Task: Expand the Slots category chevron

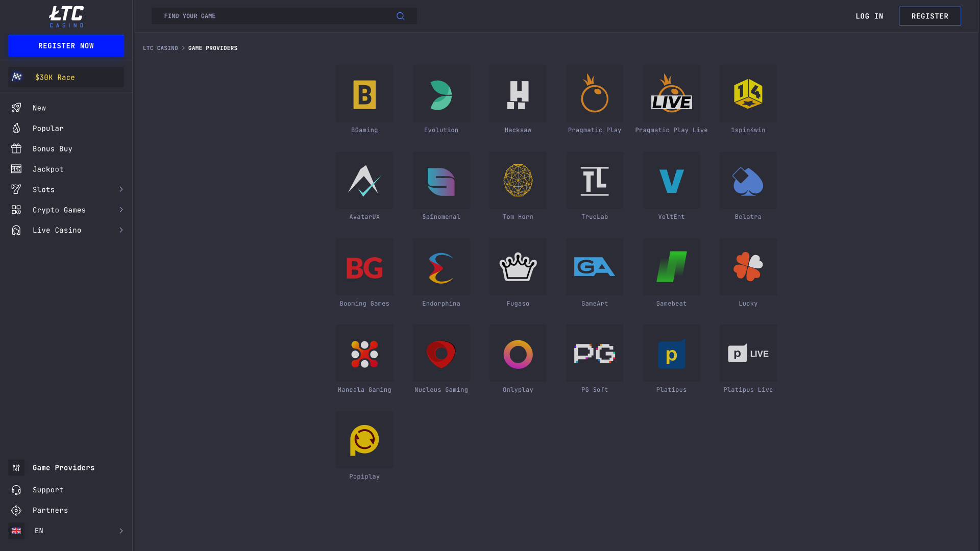Action: [x=121, y=189]
